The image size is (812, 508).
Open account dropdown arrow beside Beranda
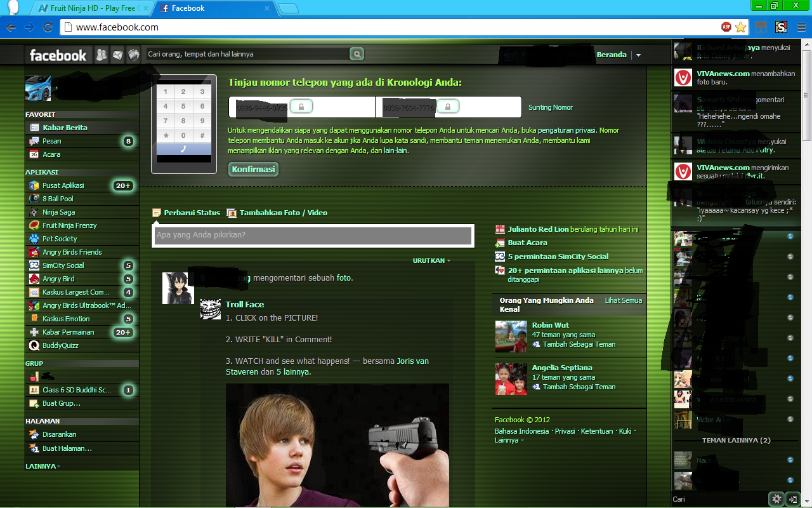tap(638, 55)
